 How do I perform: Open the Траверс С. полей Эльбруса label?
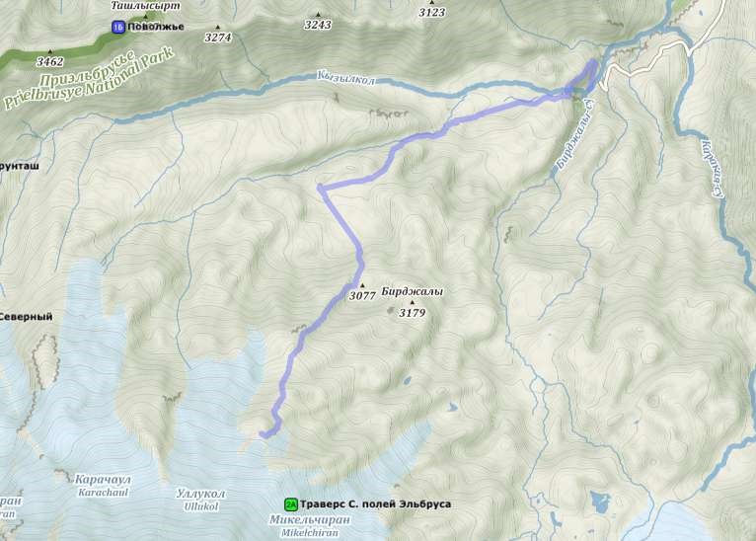pos(376,504)
